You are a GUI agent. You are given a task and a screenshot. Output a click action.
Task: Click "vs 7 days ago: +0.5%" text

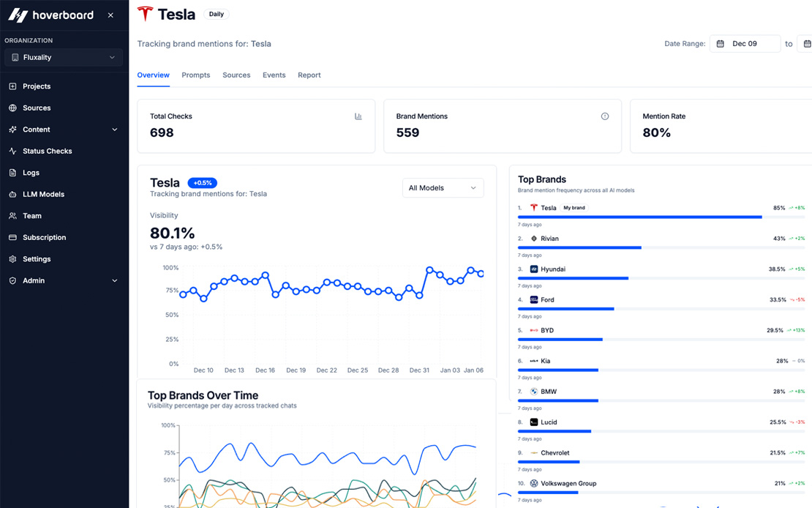[186, 247]
